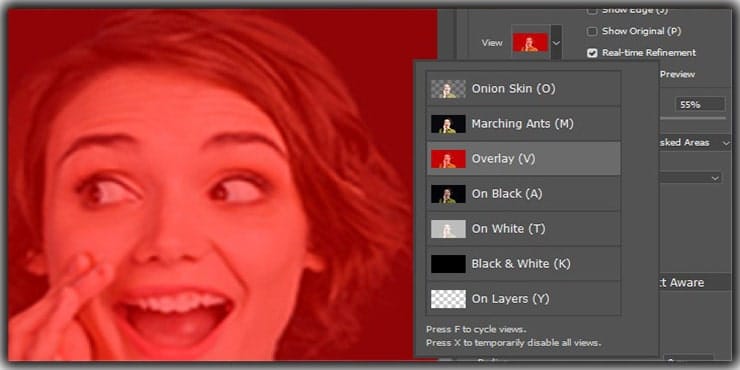The width and height of the screenshot is (740, 370).
Task: Click the opacity slider track under 55%
Action: (692, 118)
